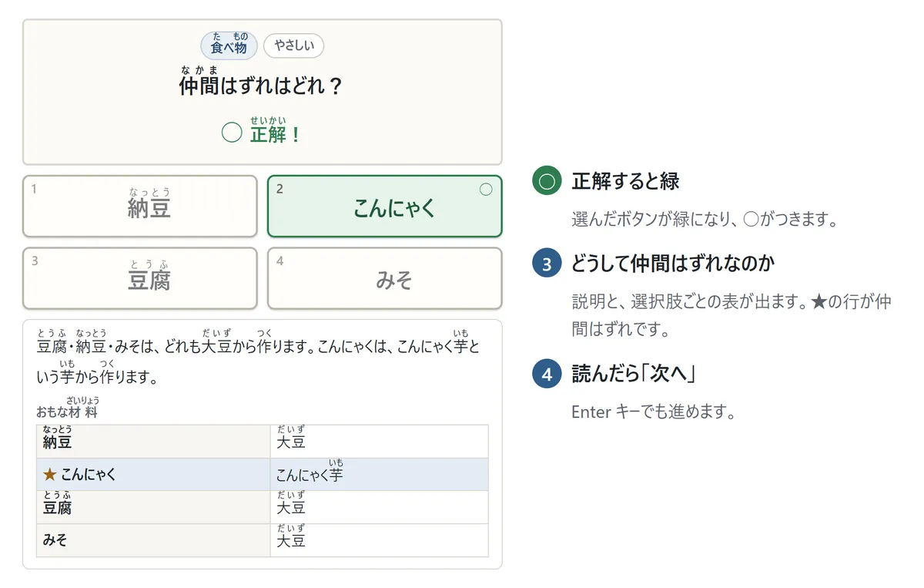Click 大豆 cell in the 豆腐 row

[x=380, y=507]
